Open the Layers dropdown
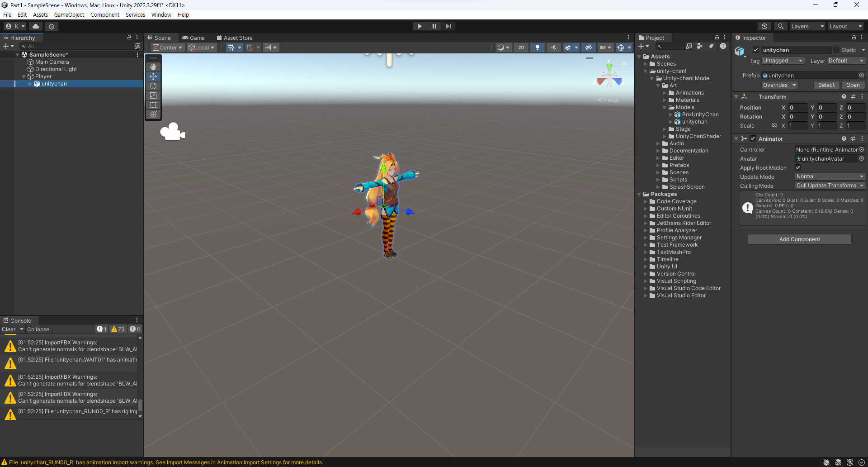 pos(808,26)
